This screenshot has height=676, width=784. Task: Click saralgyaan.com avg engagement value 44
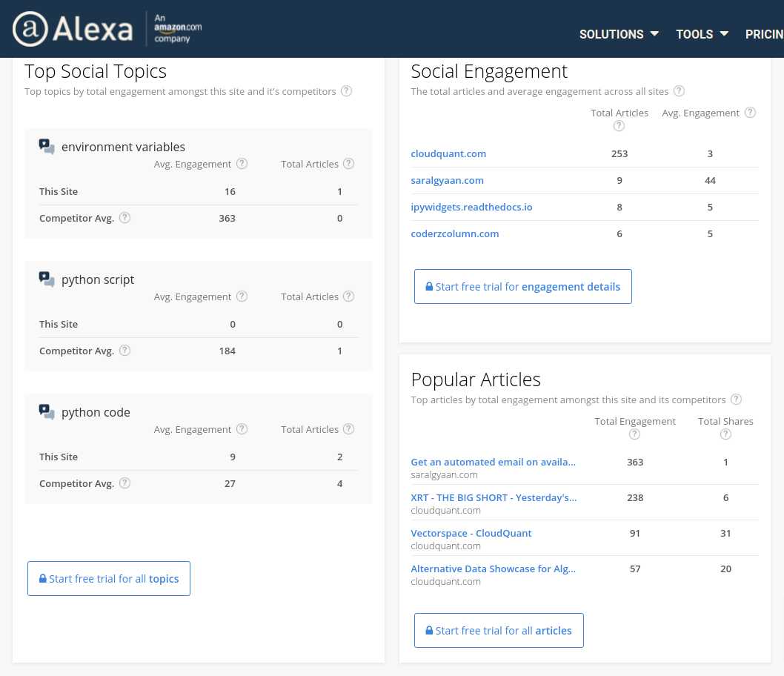(x=710, y=180)
